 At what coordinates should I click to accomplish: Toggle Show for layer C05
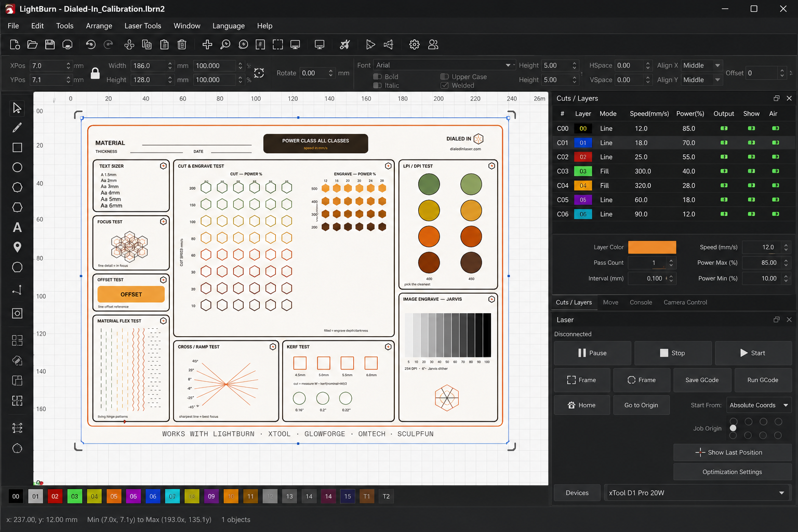[x=751, y=199]
